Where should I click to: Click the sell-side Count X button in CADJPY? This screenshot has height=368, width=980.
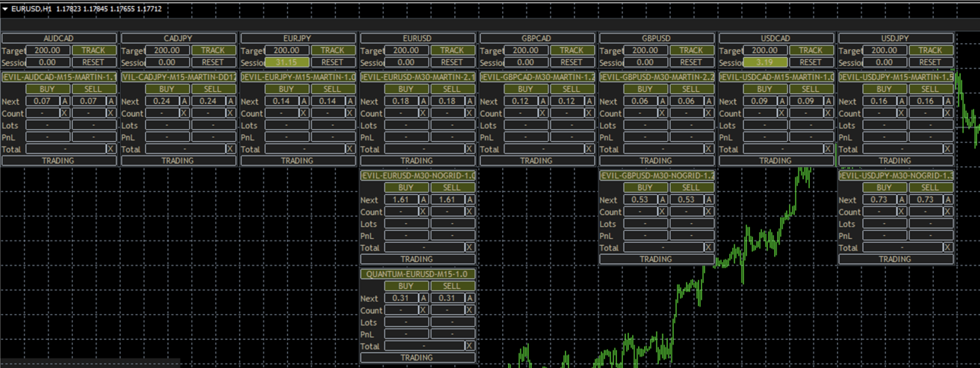click(x=231, y=113)
